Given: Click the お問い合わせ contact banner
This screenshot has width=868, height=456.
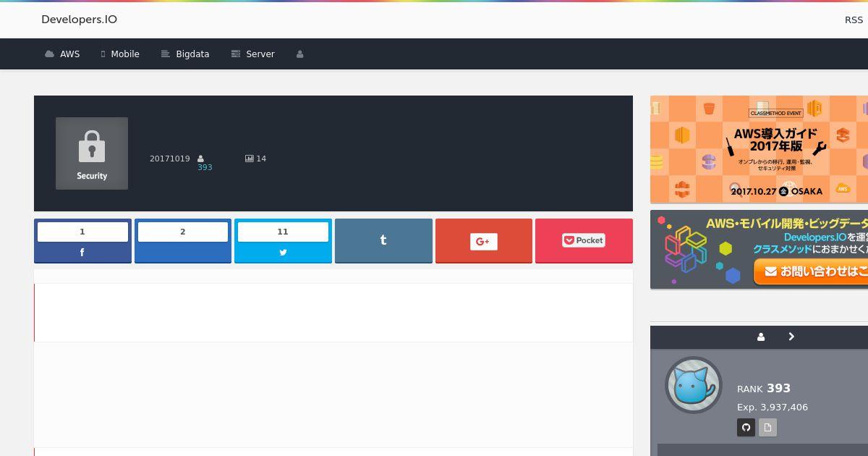Looking at the screenshot, I should [x=759, y=250].
